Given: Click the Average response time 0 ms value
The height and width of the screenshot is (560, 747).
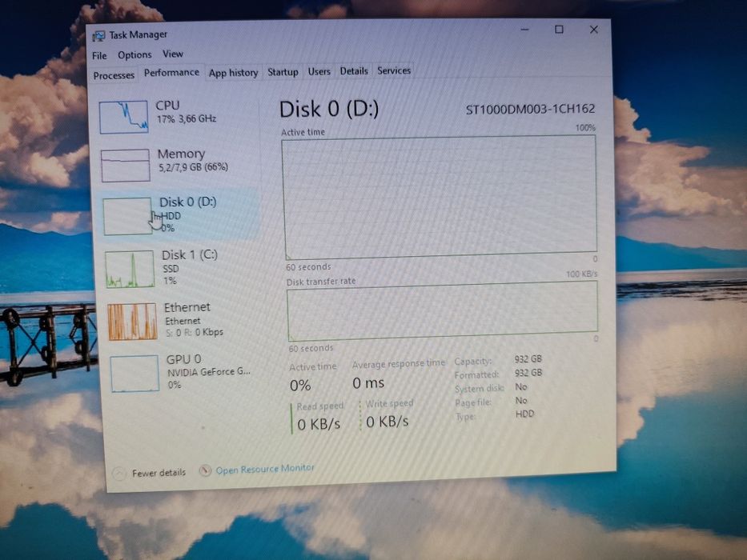Looking at the screenshot, I should click(x=368, y=383).
